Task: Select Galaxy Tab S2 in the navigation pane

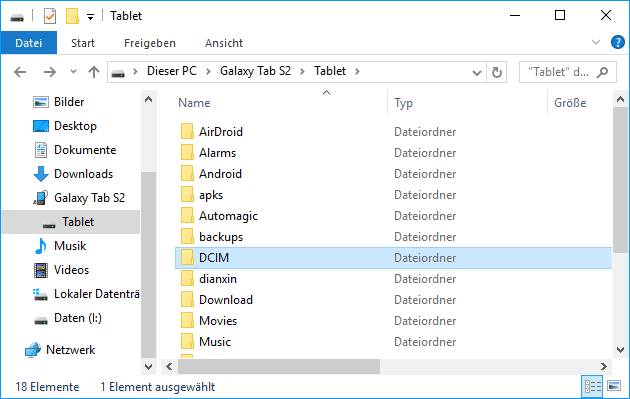Action: pyautogui.click(x=89, y=198)
